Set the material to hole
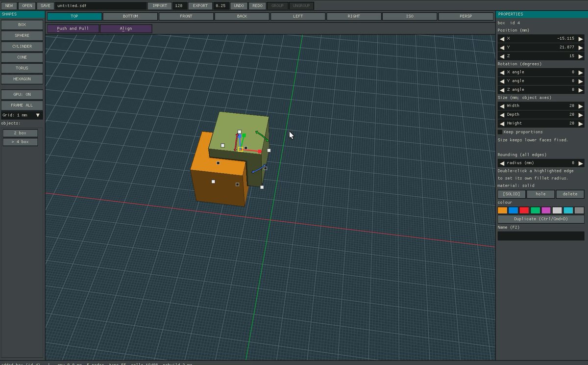588x365 pixels. [x=540, y=194]
